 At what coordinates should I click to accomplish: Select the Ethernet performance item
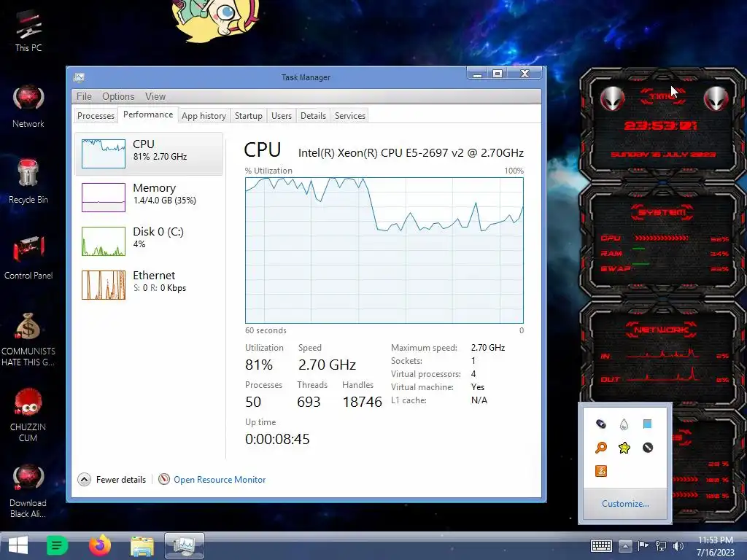(149, 285)
